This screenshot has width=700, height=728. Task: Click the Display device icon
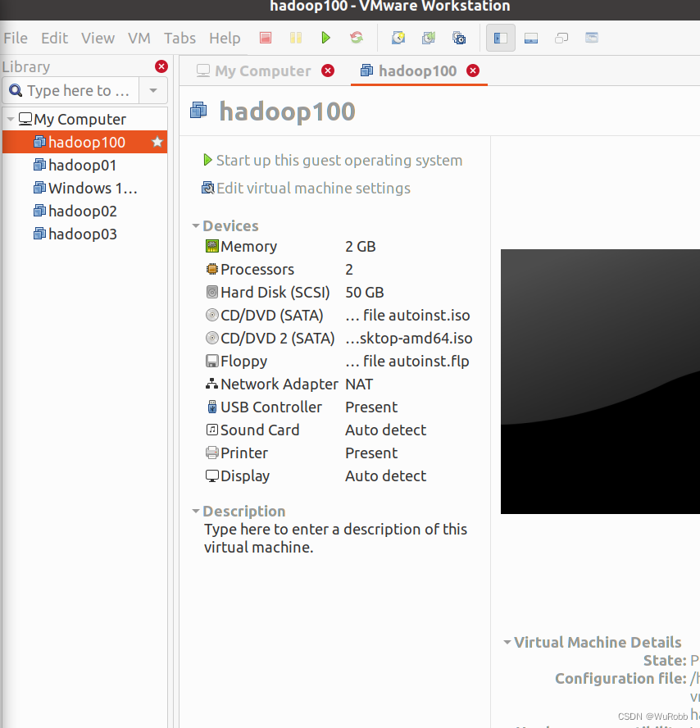212,475
